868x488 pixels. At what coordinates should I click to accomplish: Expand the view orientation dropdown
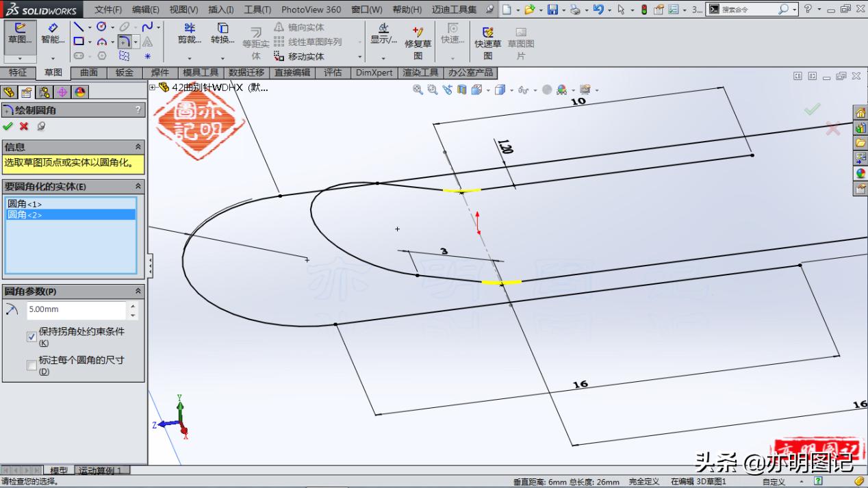(487, 90)
